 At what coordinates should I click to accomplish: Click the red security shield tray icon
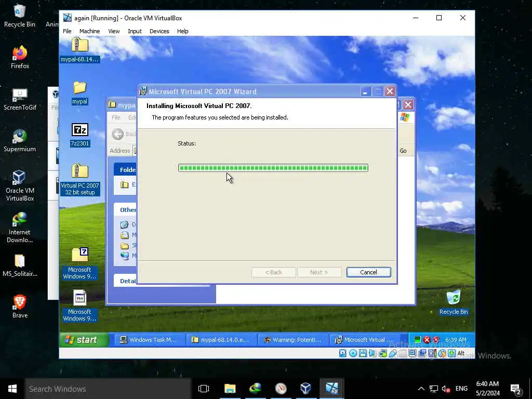436,340
